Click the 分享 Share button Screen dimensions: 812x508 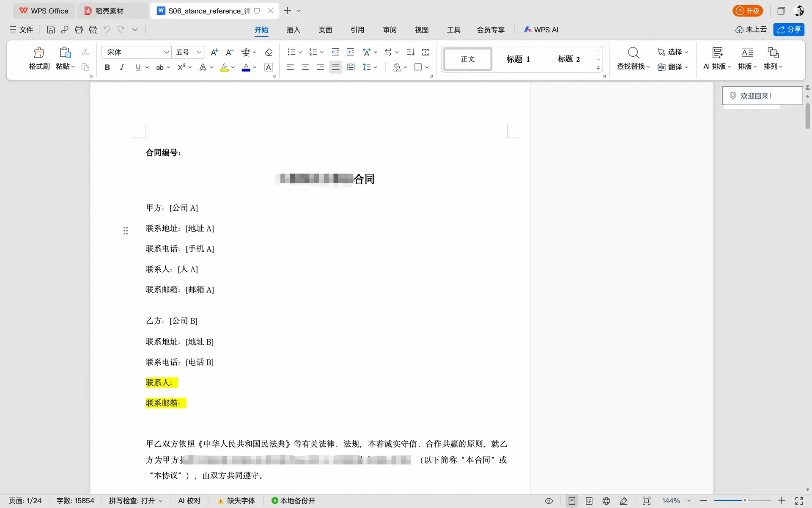coord(789,30)
